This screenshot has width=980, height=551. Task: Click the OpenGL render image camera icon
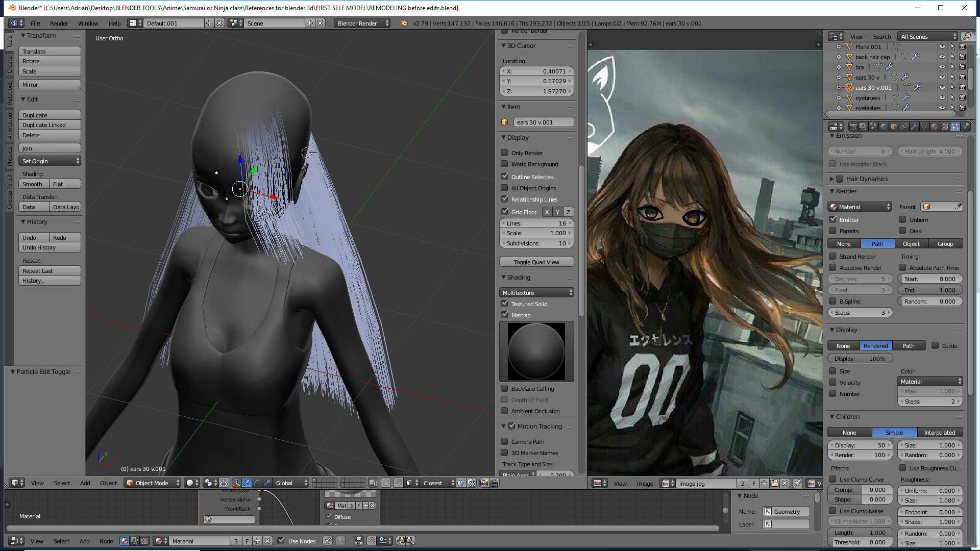[484, 483]
